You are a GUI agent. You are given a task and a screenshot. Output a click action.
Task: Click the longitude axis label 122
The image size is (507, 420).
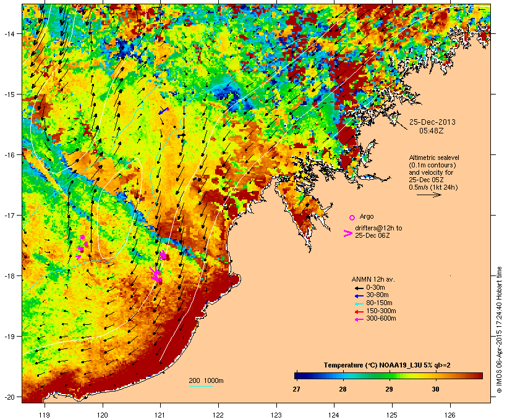pos(218,415)
